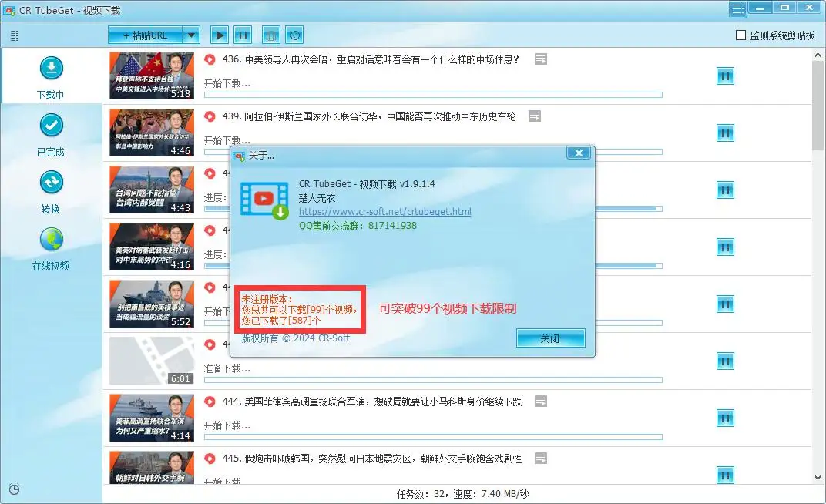This screenshot has height=504, width=826.
Task: Click the red source icon of video 445
Action: click(210, 459)
